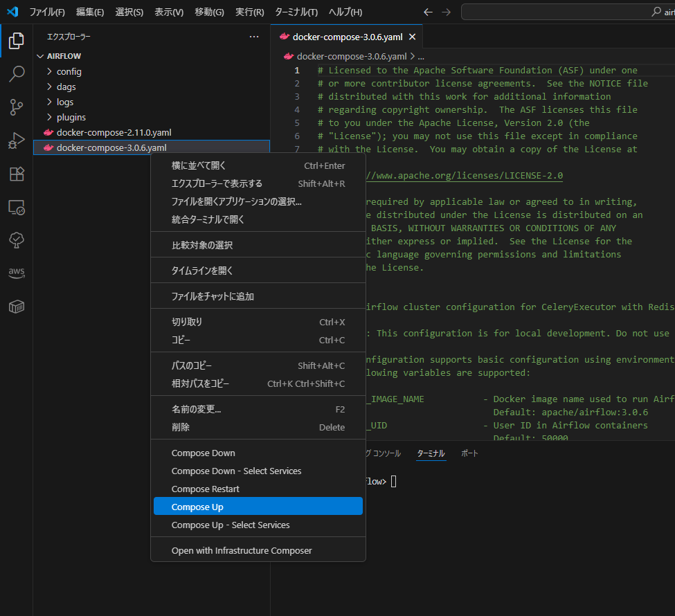The width and height of the screenshot is (675, 616).
Task: Open the Containers (Docker) view icon
Action: coord(17,307)
